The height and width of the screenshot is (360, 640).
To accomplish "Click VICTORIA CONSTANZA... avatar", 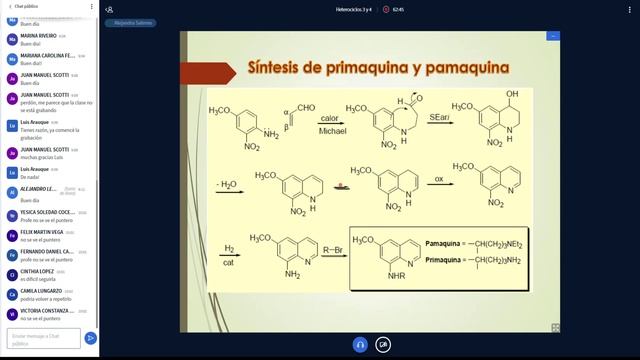I will tap(12, 314).
